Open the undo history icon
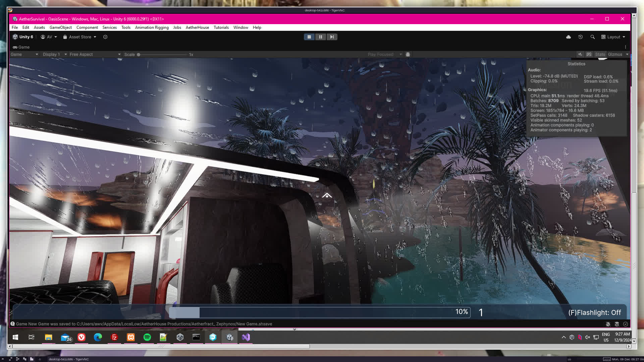This screenshot has height=362, width=644. [x=580, y=37]
